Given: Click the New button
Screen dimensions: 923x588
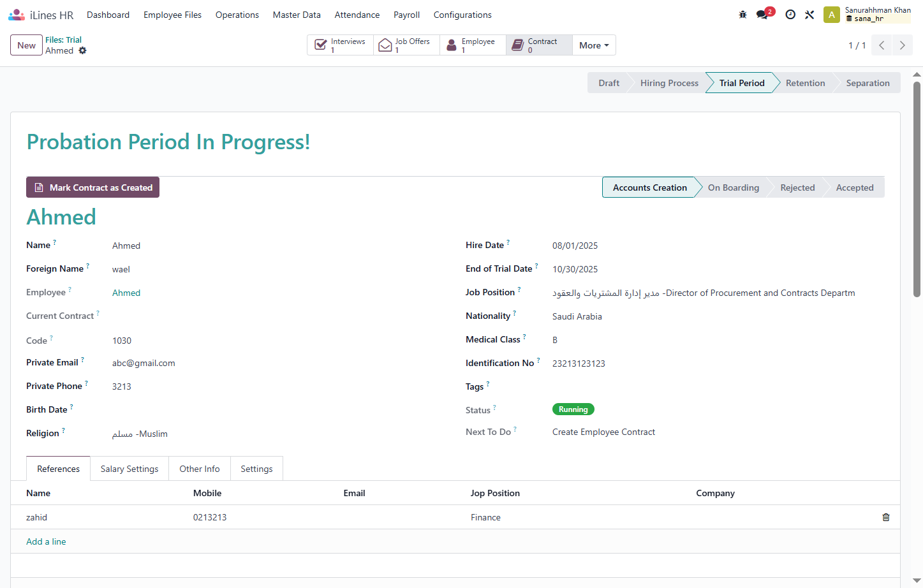Looking at the screenshot, I should click(x=26, y=45).
